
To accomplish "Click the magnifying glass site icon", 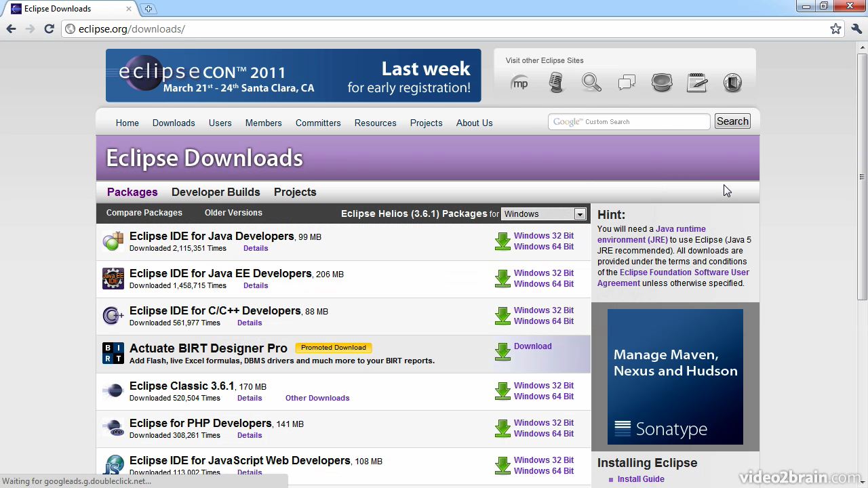I will click(591, 83).
